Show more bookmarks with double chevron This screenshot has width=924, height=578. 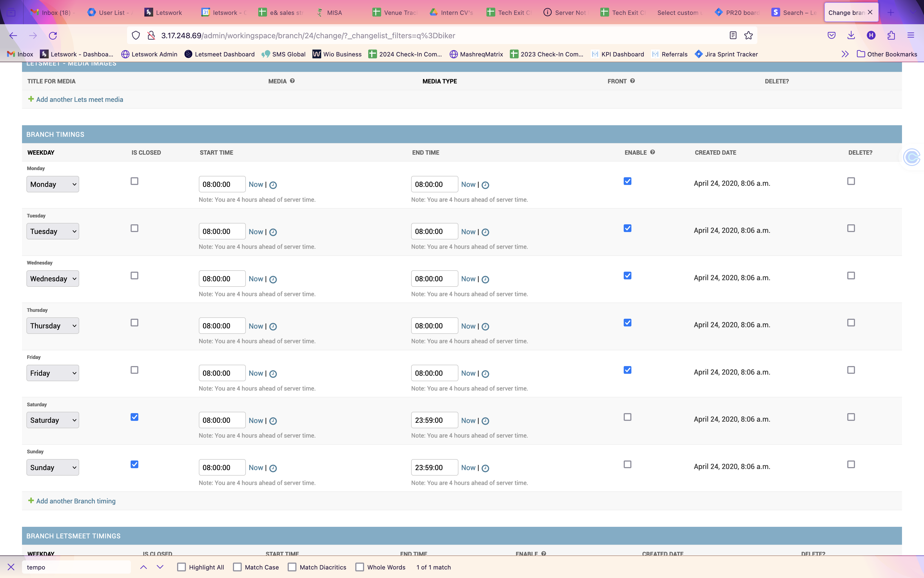click(x=845, y=54)
